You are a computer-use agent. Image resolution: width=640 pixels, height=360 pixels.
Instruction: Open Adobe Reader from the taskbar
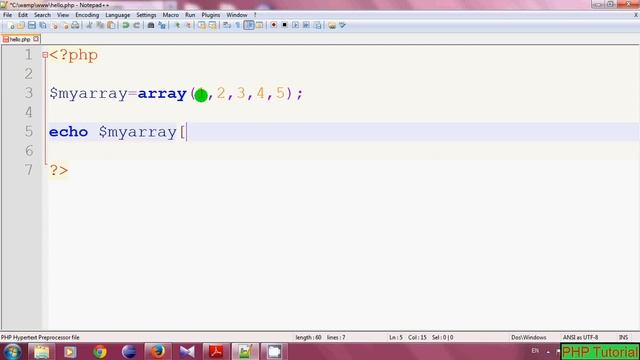click(216, 351)
